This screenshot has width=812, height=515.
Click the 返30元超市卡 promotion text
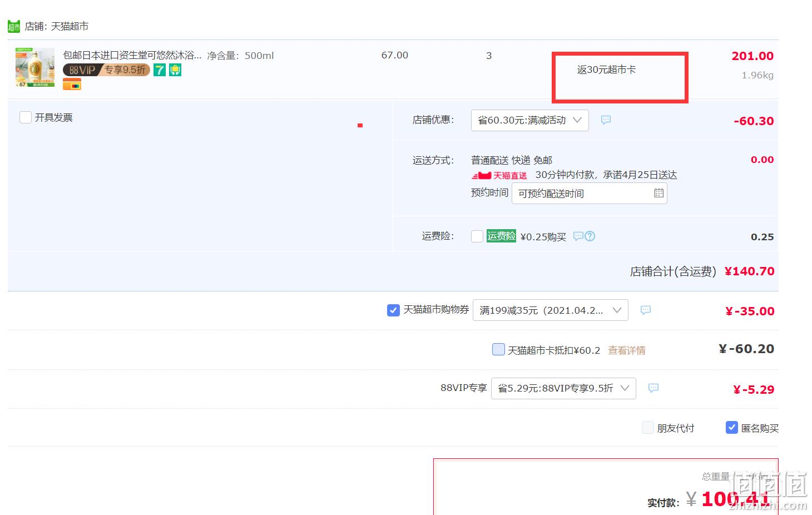(606, 70)
